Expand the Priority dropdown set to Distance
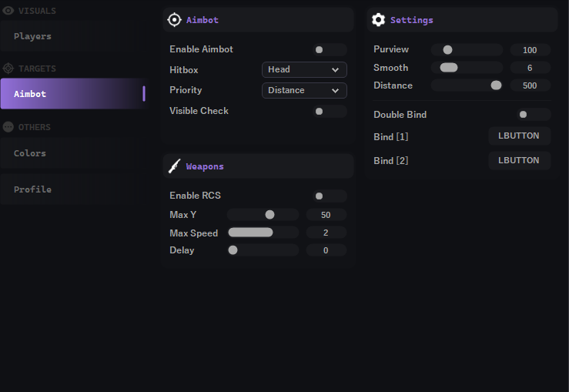The width and height of the screenshot is (569, 392). [304, 91]
